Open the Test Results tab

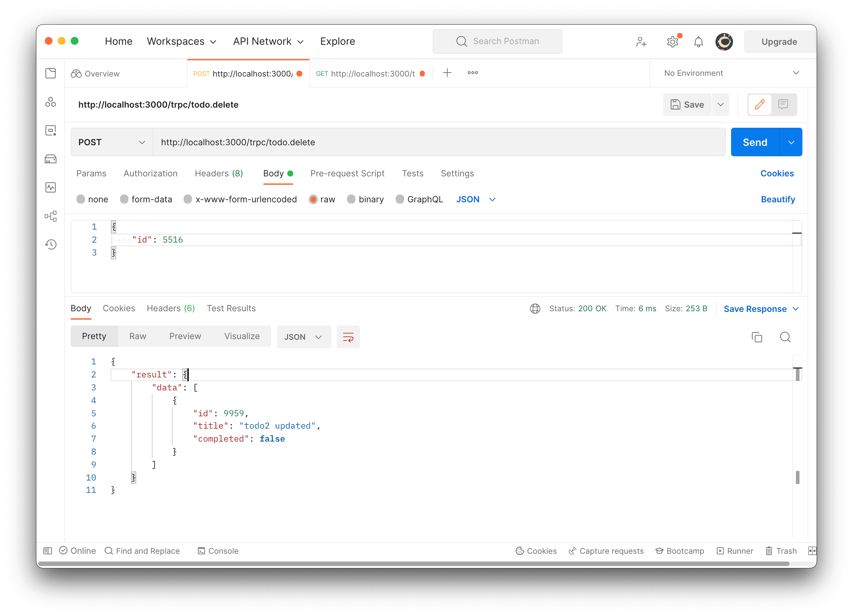[x=231, y=308]
